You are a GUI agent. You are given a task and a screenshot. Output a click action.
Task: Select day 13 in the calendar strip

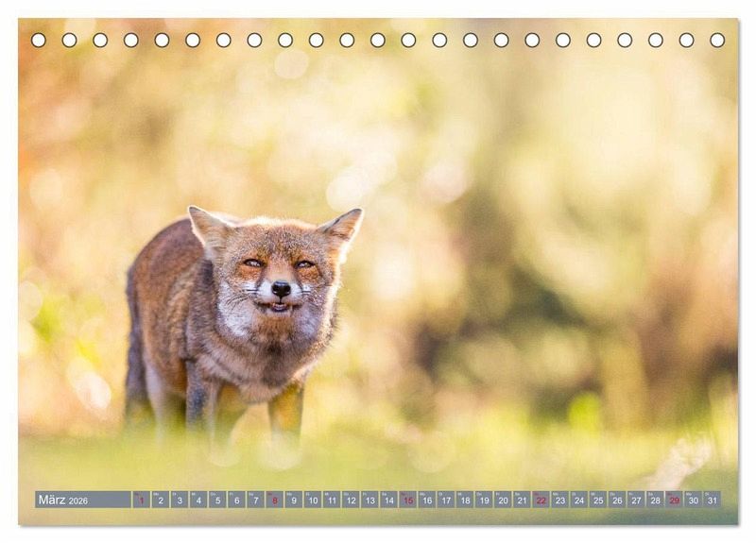coord(369,500)
